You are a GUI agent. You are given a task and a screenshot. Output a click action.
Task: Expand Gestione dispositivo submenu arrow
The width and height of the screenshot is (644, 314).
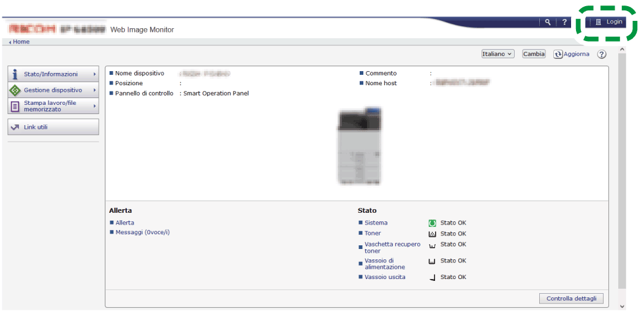click(94, 90)
